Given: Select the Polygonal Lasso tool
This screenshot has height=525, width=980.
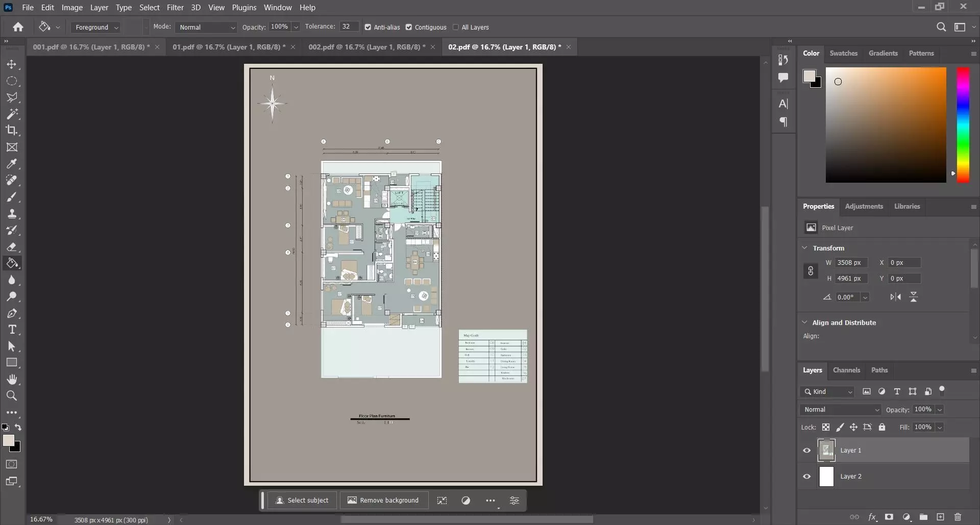Looking at the screenshot, I should click(x=12, y=97).
